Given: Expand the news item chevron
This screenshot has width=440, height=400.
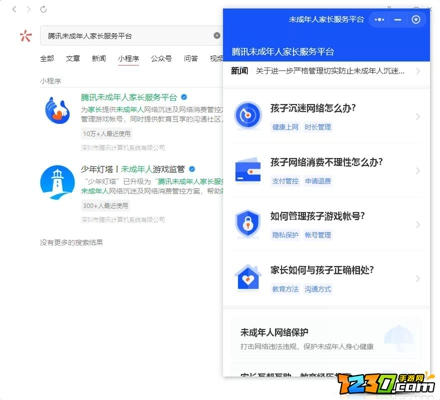Looking at the screenshot, I should click(x=418, y=71).
